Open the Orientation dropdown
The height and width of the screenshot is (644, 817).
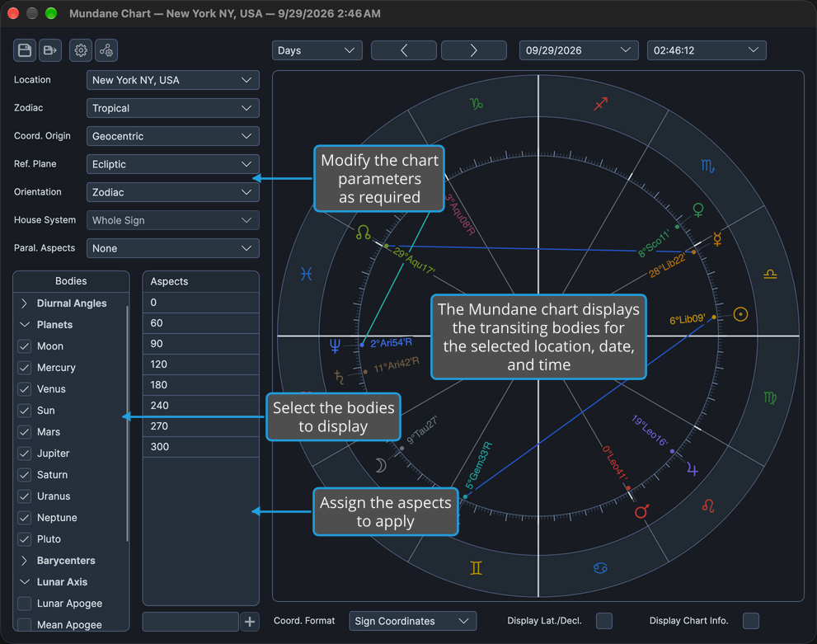coord(173,192)
